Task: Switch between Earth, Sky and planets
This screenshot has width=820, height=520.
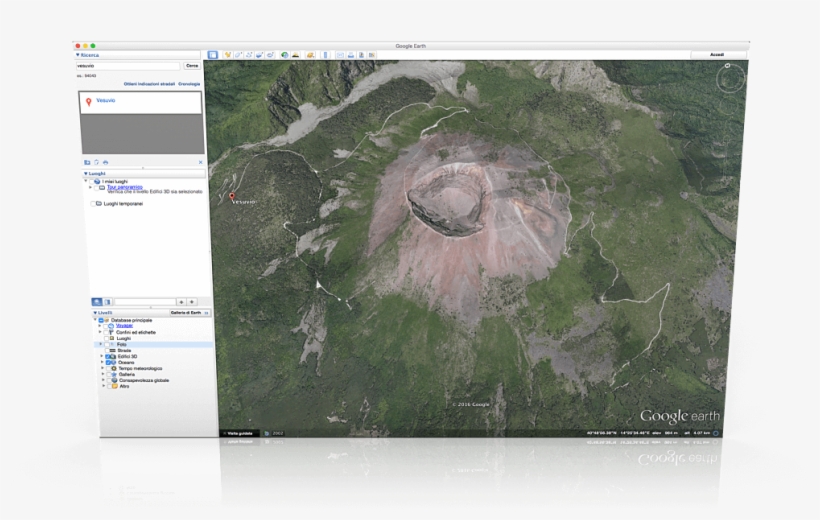Action: point(311,55)
